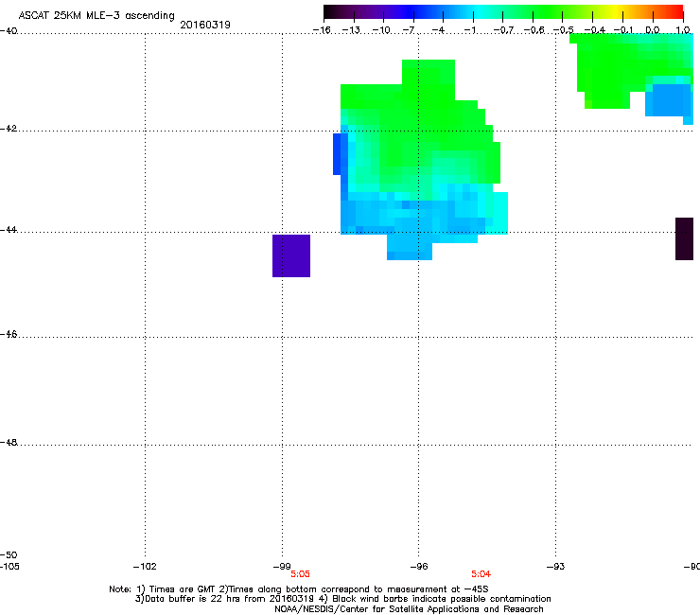Image resolution: width=700 pixels, height=615 pixels.
Task: Click the isolated purple data square near -99
Action: (291, 255)
